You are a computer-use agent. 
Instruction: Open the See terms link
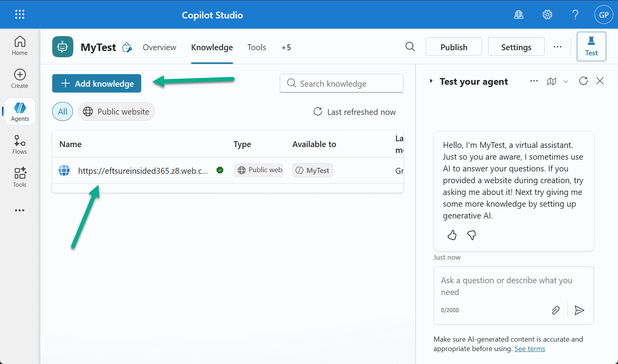[x=530, y=349]
